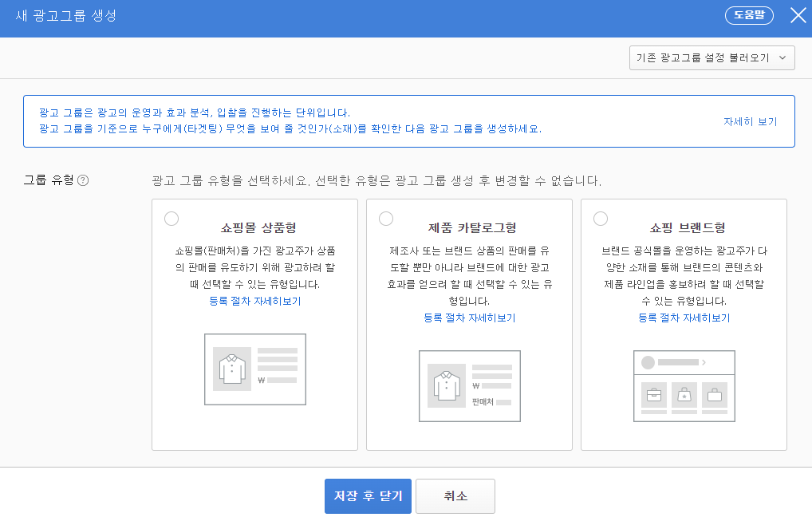
Task: Click the 도움말 help button
Action: pos(749,15)
